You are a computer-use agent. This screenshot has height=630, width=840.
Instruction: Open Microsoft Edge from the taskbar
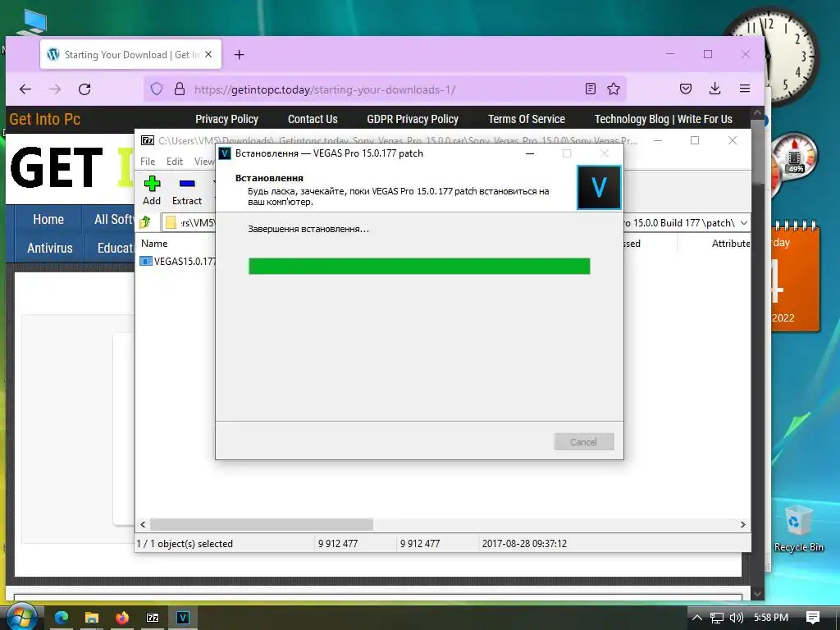pyautogui.click(x=61, y=618)
